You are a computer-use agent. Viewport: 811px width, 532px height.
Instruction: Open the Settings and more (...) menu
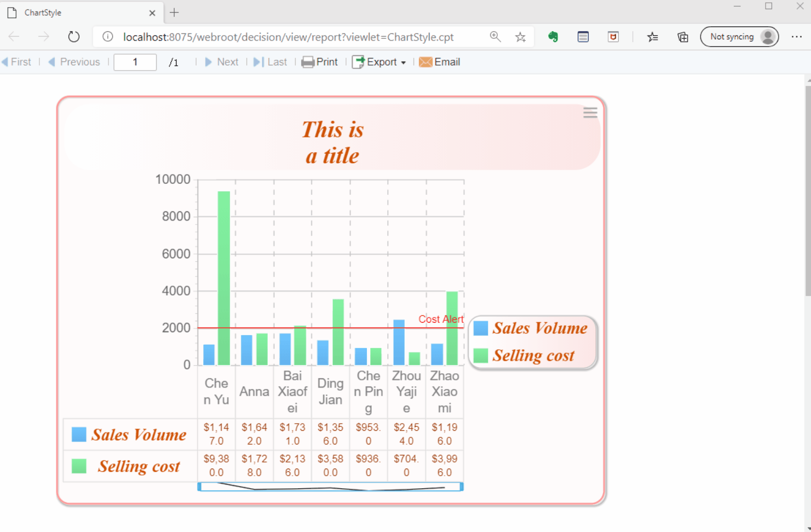[797, 37]
